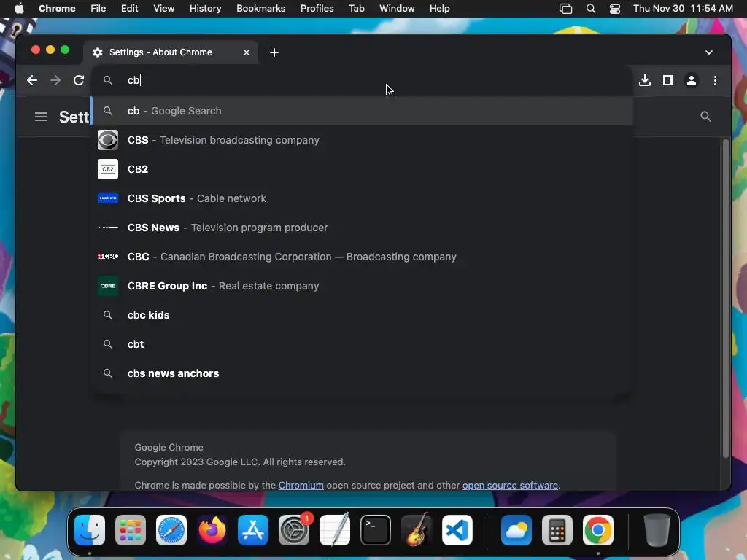
Task: Open the Profiles menu
Action: 317,8
